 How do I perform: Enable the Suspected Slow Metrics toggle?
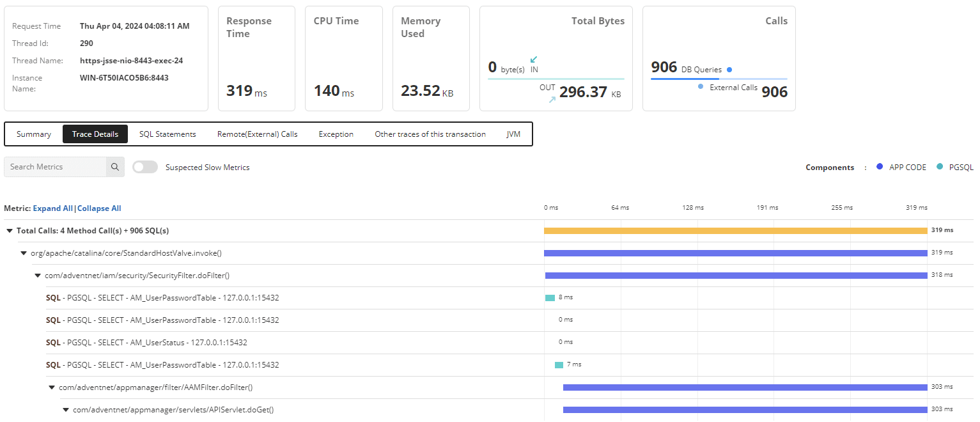point(145,166)
